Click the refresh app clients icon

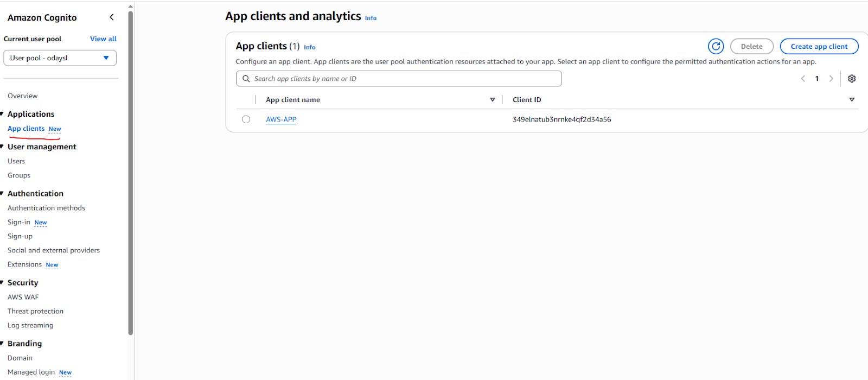tap(716, 47)
